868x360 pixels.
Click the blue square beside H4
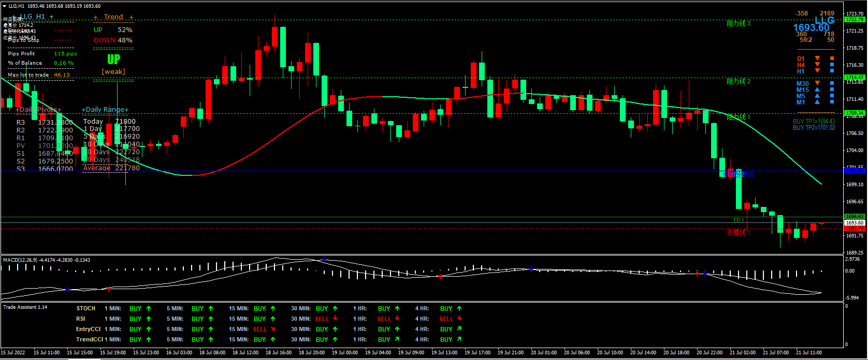point(832,65)
